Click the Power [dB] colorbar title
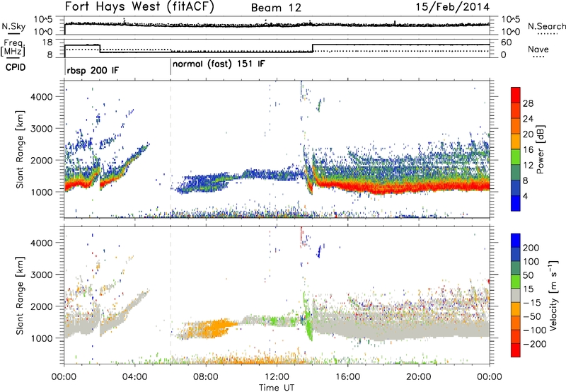Viewport: 566px width, 392px height. coord(540,149)
